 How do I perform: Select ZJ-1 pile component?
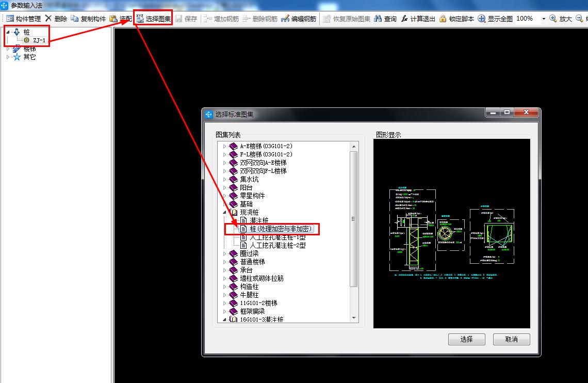(39, 40)
